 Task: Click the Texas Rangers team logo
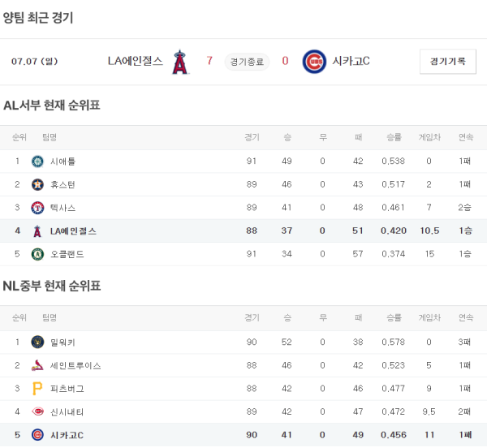click(37, 208)
